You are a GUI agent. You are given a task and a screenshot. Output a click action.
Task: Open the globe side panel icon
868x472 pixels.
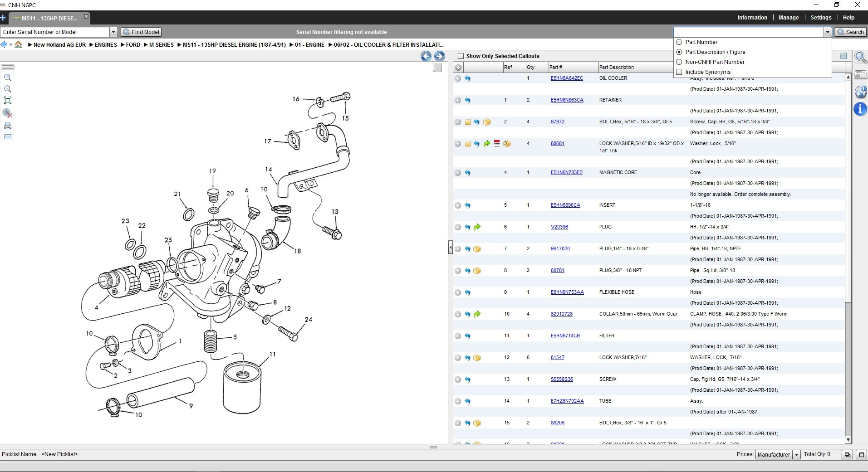[x=860, y=92]
